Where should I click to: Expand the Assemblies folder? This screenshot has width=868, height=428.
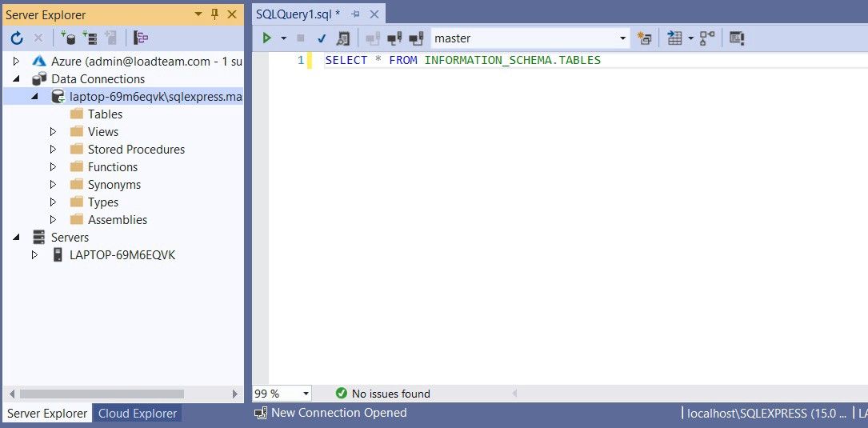53,219
